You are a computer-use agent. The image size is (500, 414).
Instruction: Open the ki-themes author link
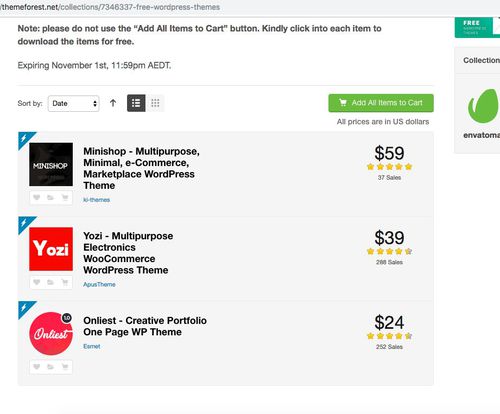pos(96,200)
